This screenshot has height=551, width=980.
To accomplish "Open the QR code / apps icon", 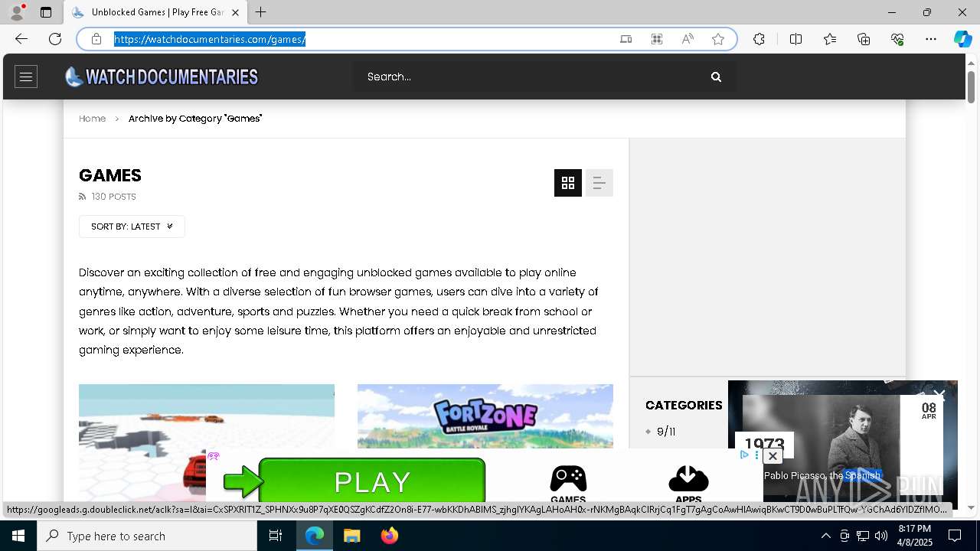I will (657, 39).
